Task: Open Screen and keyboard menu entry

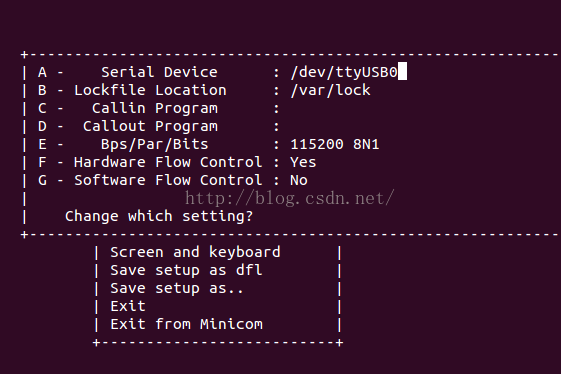Action: 195,252
